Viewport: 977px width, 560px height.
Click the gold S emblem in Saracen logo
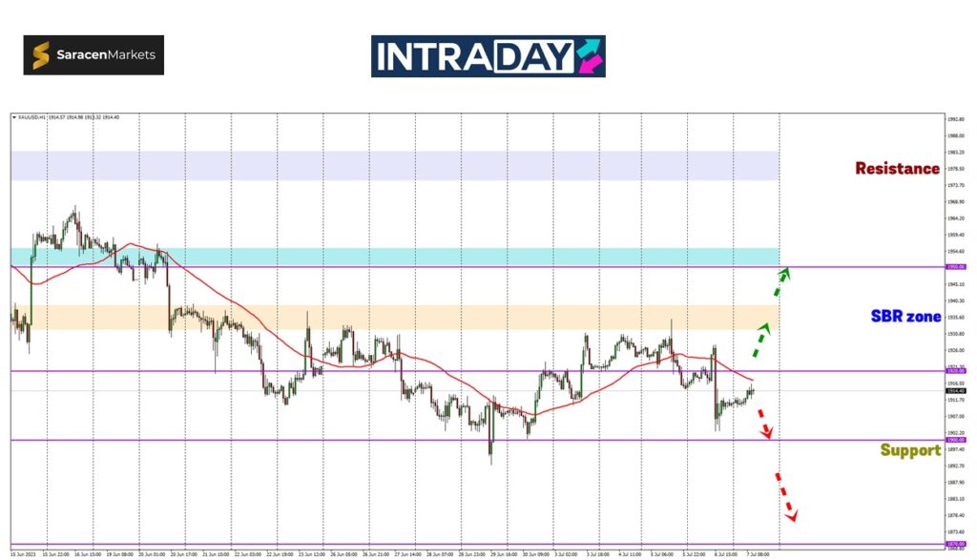coord(41,55)
